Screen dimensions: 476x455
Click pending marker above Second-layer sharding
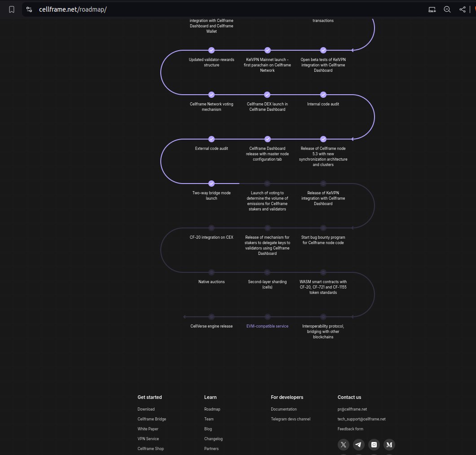(267, 272)
